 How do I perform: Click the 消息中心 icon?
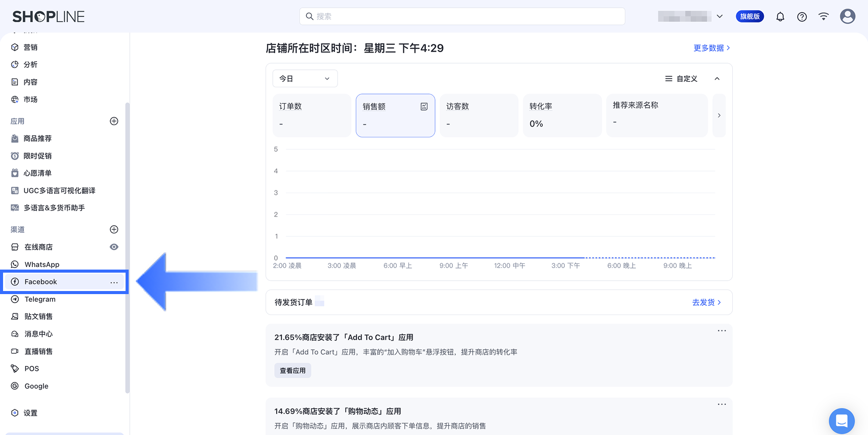(15, 334)
